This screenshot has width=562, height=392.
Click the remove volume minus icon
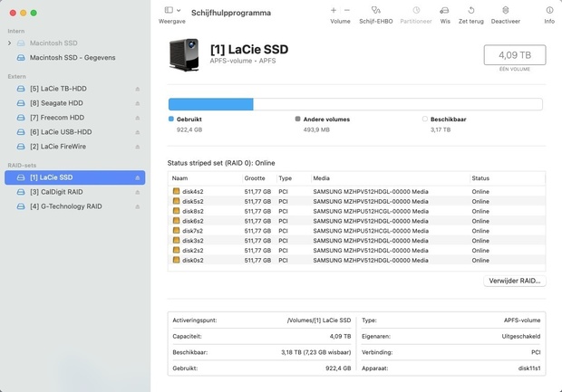[x=346, y=10]
